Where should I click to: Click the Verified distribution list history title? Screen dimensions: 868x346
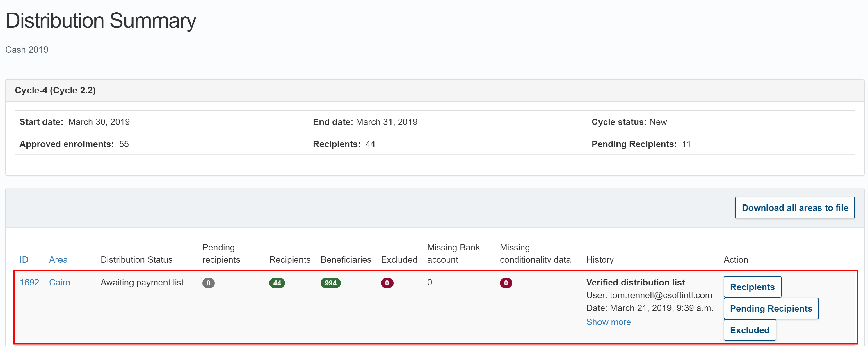pyautogui.click(x=635, y=282)
